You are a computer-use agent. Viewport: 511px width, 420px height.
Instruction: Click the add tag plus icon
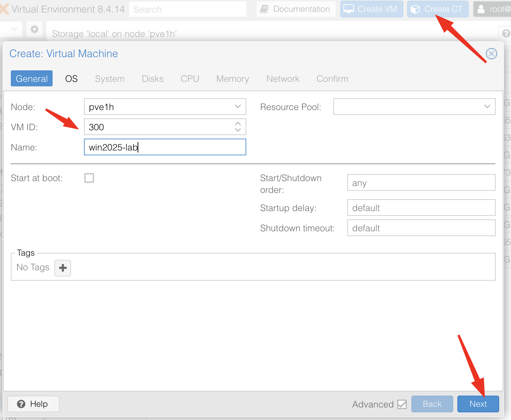pyautogui.click(x=63, y=268)
